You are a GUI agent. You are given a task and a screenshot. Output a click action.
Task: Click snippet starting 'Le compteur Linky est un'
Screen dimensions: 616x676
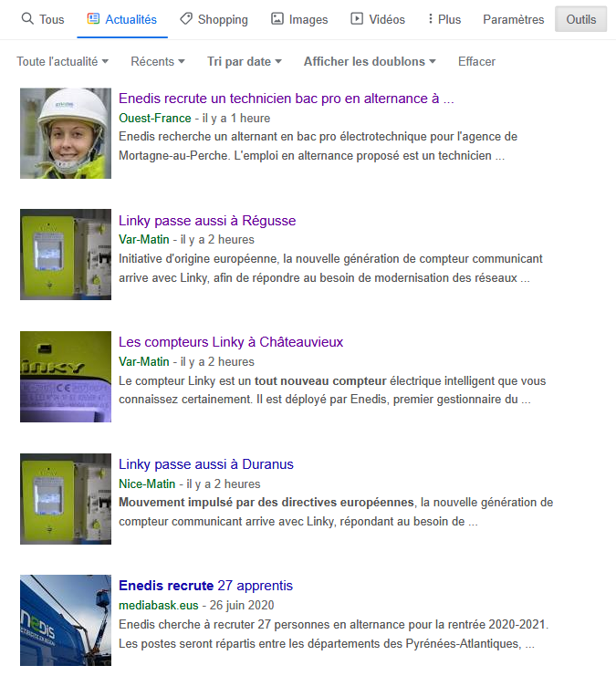coord(332,390)
